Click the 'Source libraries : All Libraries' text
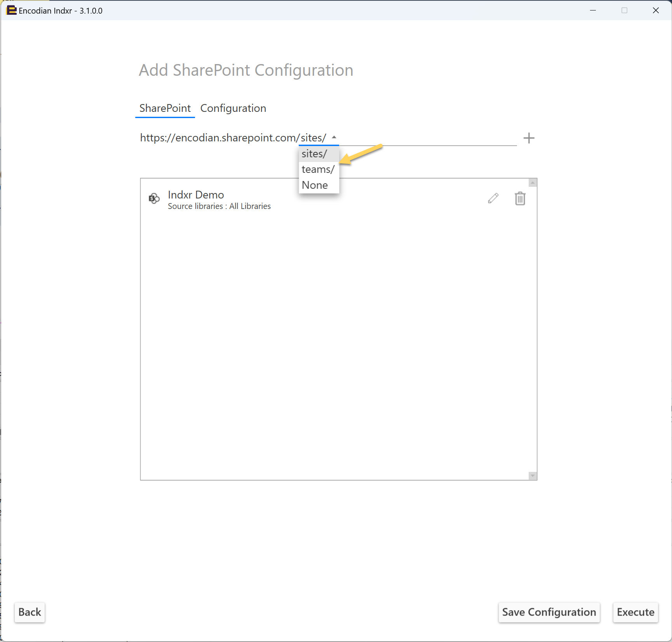The width and height of the screenshot is (672, 642). point(219,206)
